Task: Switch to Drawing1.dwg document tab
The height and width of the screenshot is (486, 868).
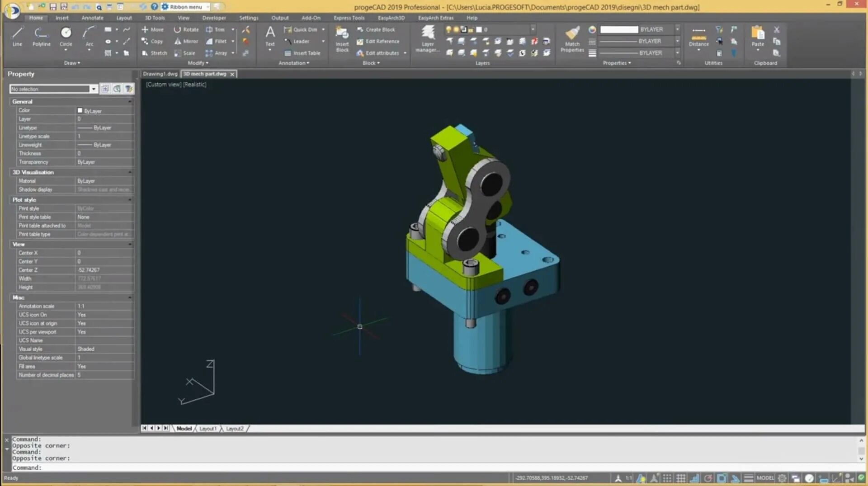Action: tap(160, 74)
